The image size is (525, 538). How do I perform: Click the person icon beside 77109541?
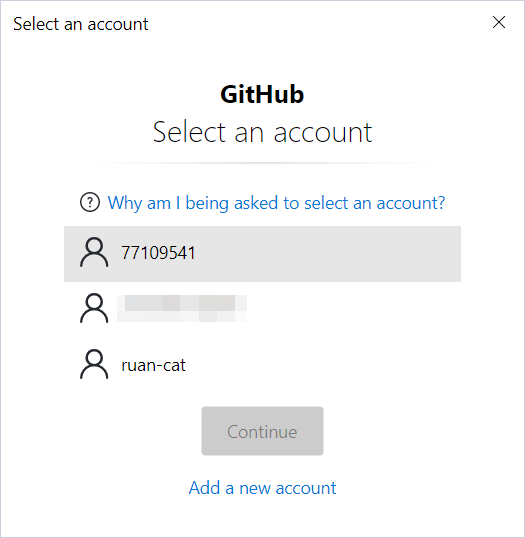(94, 252)
